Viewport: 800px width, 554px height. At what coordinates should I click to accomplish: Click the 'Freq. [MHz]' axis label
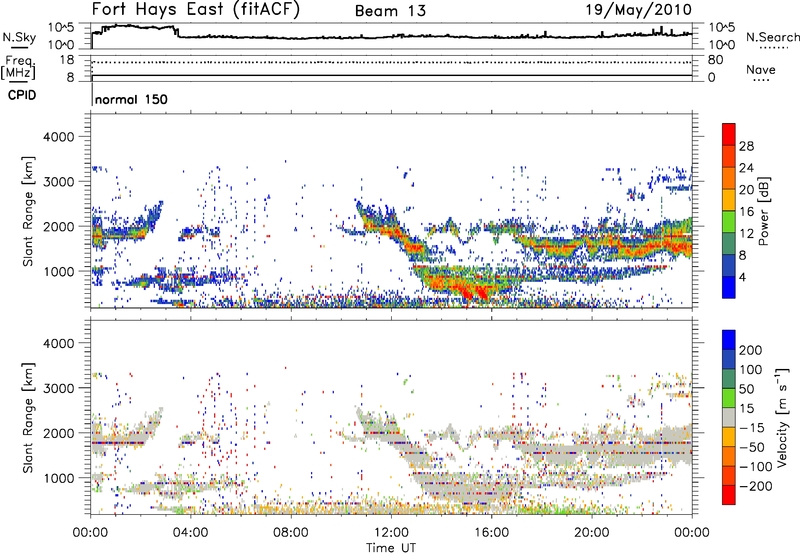click(x=19, y=67)
